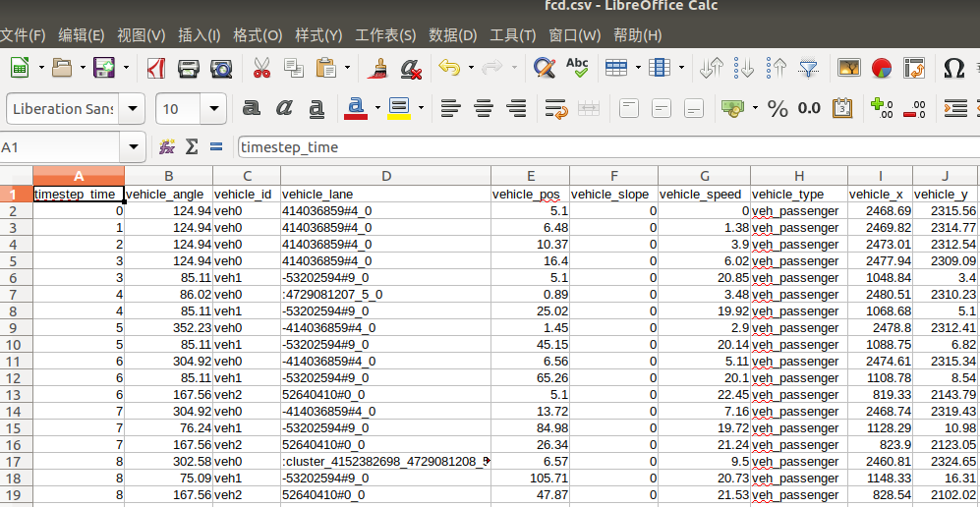Open Find and Replace
Image resolution: width=980 pixels, height=507 pixels.
545,68
